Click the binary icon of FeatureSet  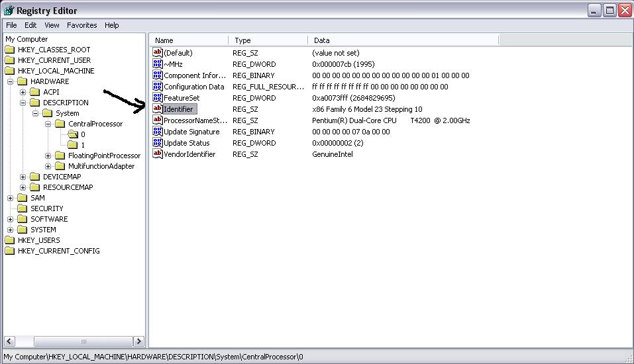[x=157, y=97]
